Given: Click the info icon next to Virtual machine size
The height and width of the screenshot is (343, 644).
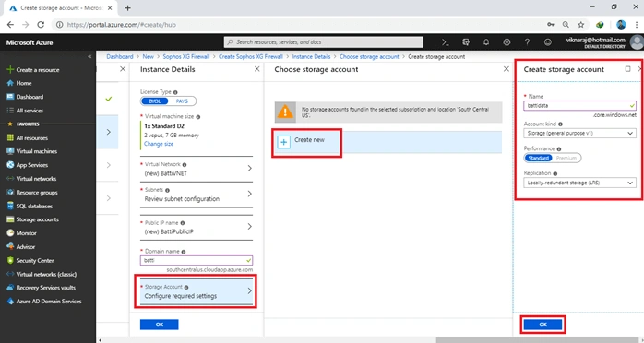Looking at the screenshot, I should pos(198,117).
